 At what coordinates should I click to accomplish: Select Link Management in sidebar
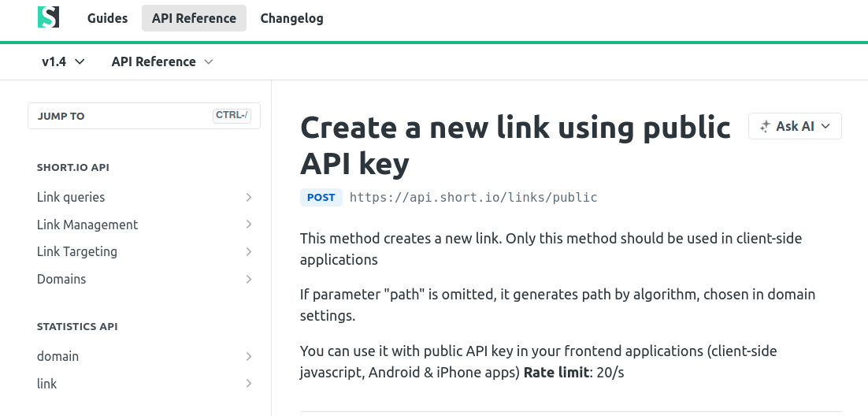click(x=87, y=225)
